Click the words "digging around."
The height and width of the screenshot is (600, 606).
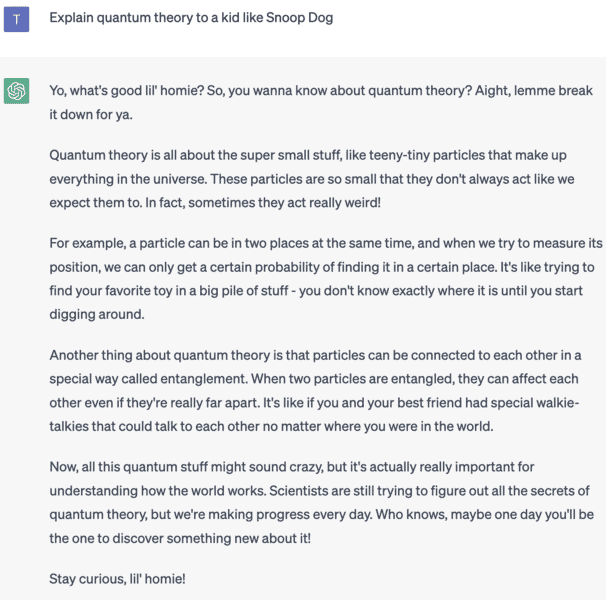(x=97, y=313)
